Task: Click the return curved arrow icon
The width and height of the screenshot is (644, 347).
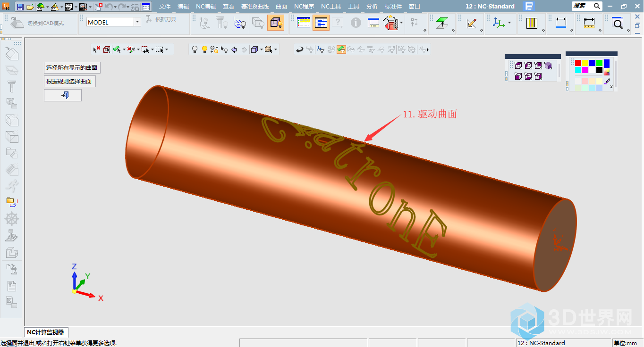Action: point(299,49)
